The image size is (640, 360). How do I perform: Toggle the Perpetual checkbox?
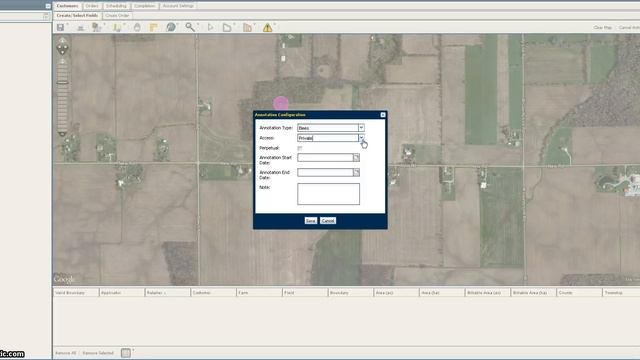(x=300, y=148)
